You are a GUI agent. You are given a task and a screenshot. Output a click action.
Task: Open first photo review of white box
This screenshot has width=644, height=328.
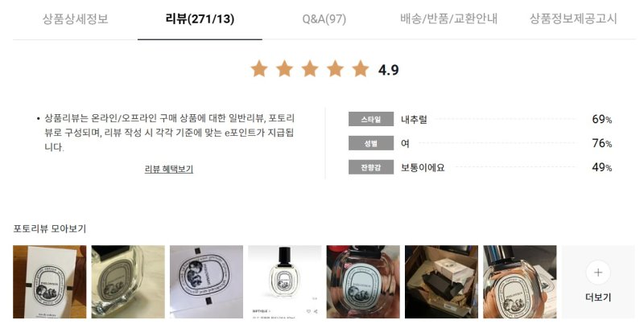point(50,281)
